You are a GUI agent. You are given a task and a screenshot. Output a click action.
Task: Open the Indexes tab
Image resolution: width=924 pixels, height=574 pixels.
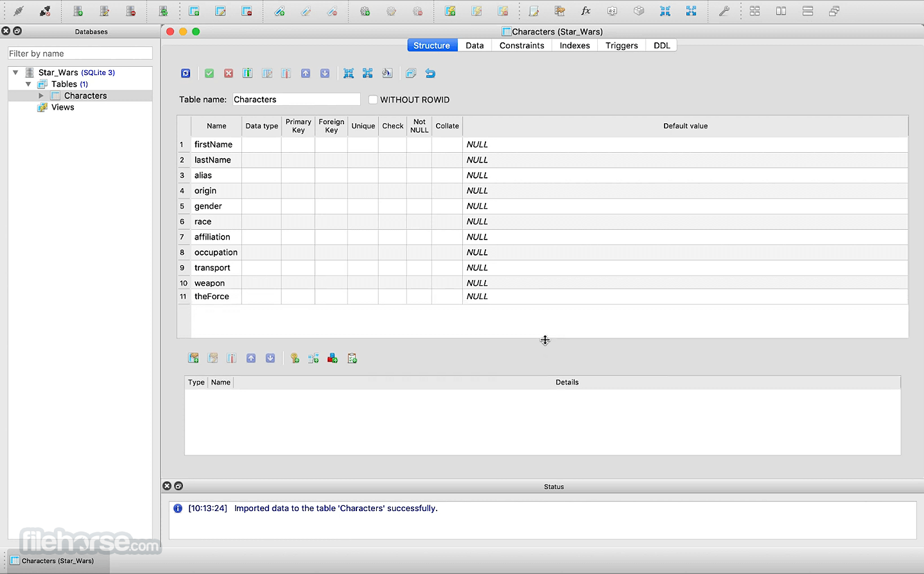point(575,46)
